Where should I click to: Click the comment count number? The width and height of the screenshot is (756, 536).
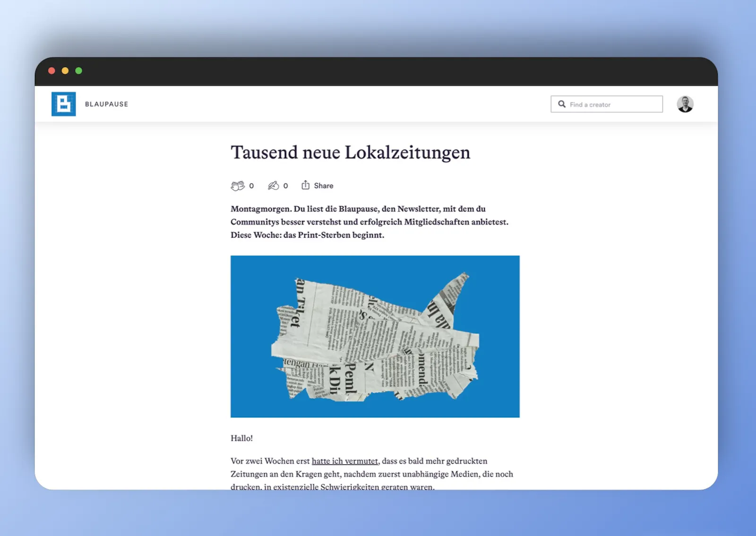point(285,186)
